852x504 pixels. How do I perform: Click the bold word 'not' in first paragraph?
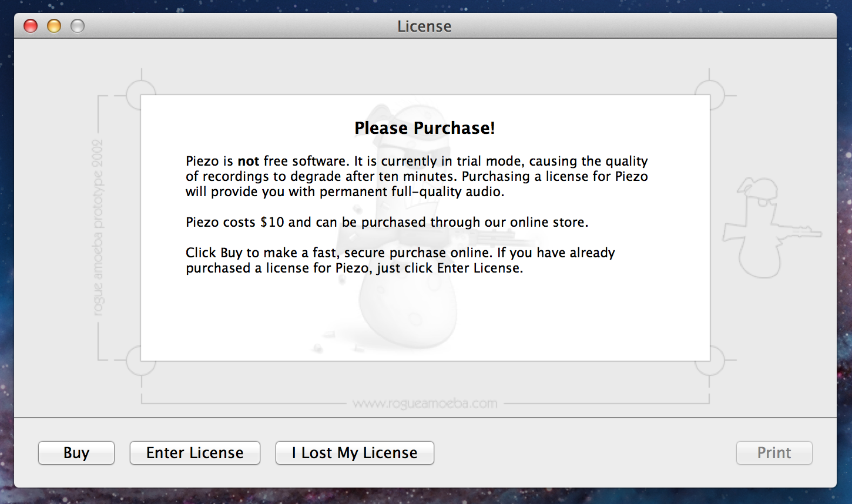[x=249, y=161]
